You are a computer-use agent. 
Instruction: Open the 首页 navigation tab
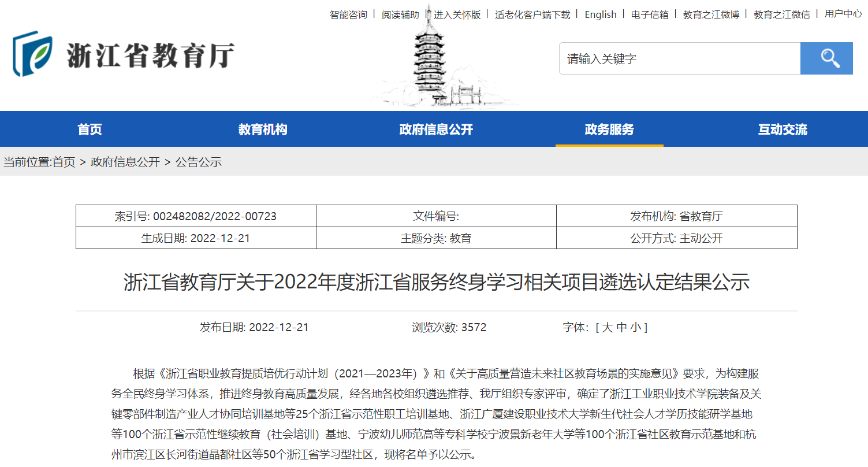90,129
